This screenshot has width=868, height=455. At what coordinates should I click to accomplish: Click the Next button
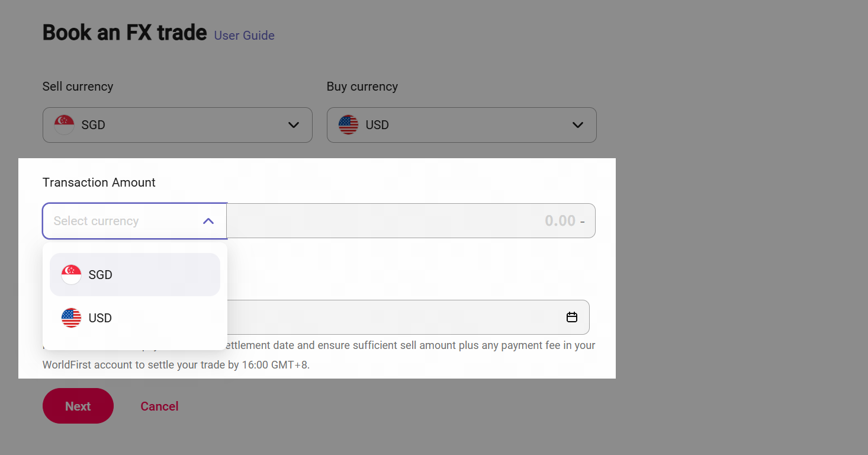tap(78, 406)
